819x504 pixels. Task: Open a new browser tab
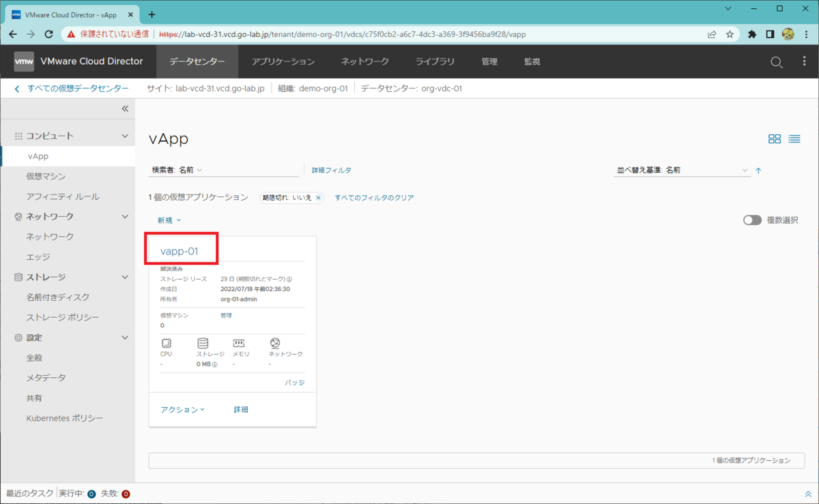coord(152,14)
